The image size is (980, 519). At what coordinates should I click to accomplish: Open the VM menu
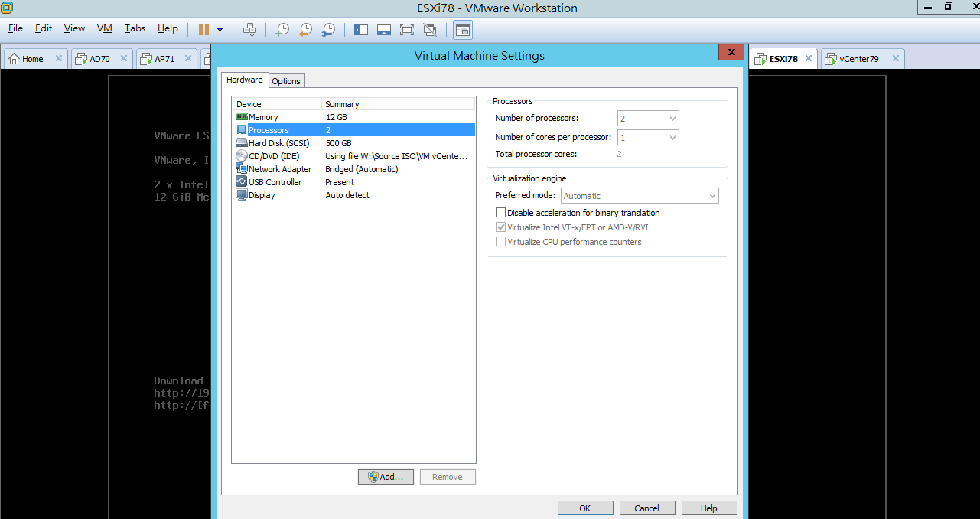(x=105, y=28)
